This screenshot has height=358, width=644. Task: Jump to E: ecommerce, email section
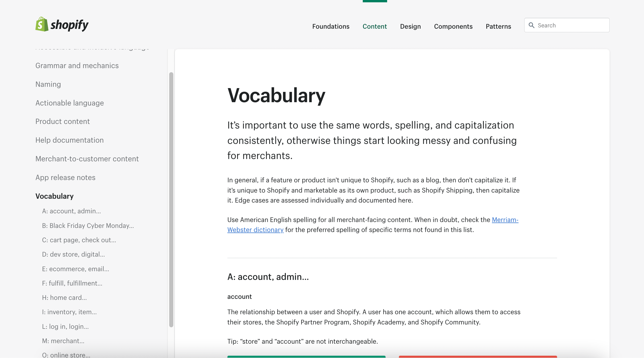tap(75, 269)
